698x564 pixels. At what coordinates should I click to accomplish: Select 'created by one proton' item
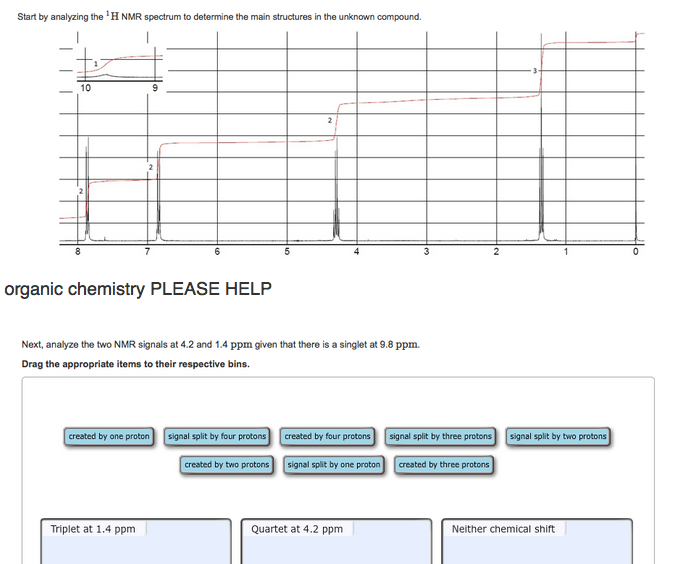[109, 436]
